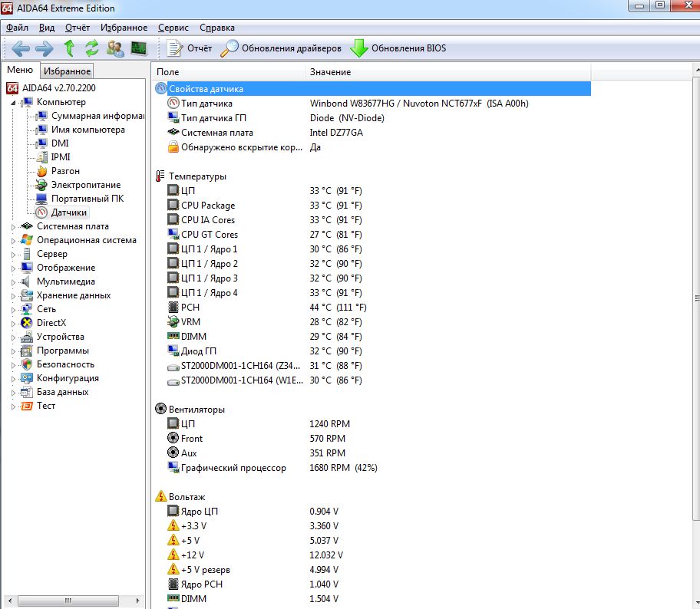Expand the Системная плата tree node
This screenshot has height=609, width=700.
[13, 227]
